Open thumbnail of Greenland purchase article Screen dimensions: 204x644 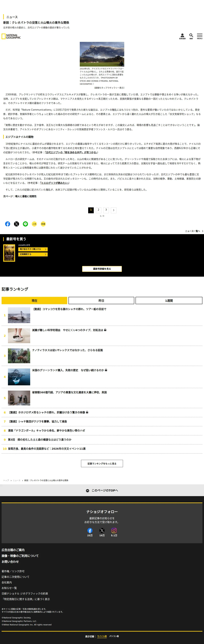[x=19, y=377]
